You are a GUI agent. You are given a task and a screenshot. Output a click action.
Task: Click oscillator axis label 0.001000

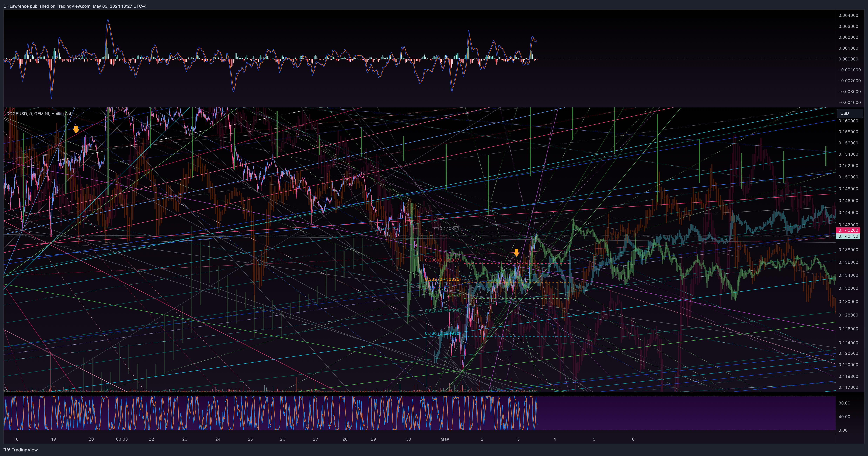849,48
